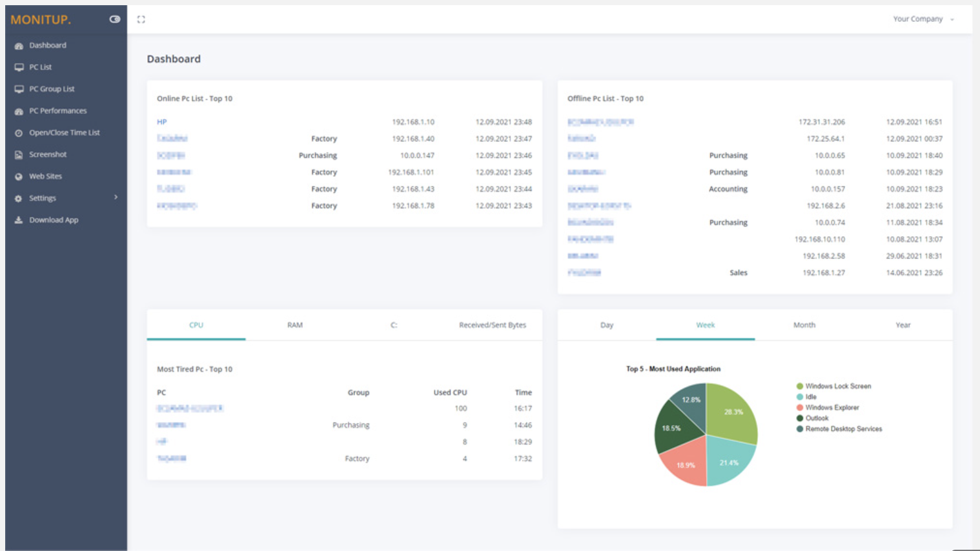Open the Received/Sent Bytes tab

tap(495, 325)
